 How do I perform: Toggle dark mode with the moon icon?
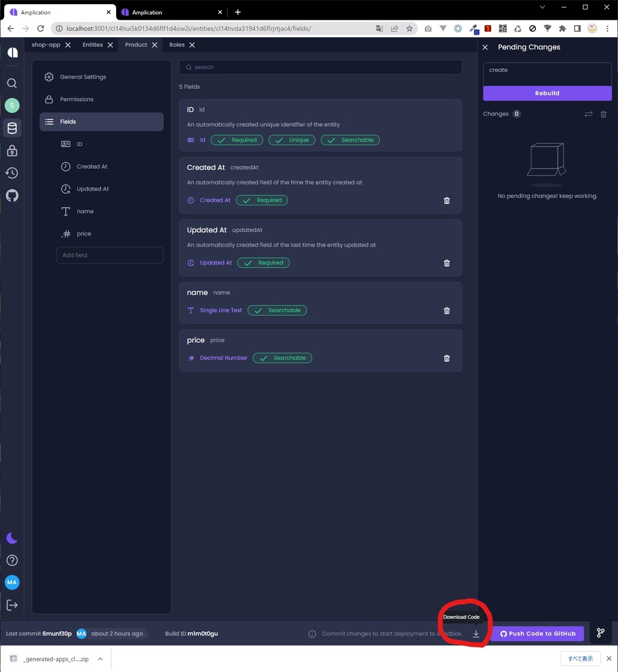click(x=12, y=538)
